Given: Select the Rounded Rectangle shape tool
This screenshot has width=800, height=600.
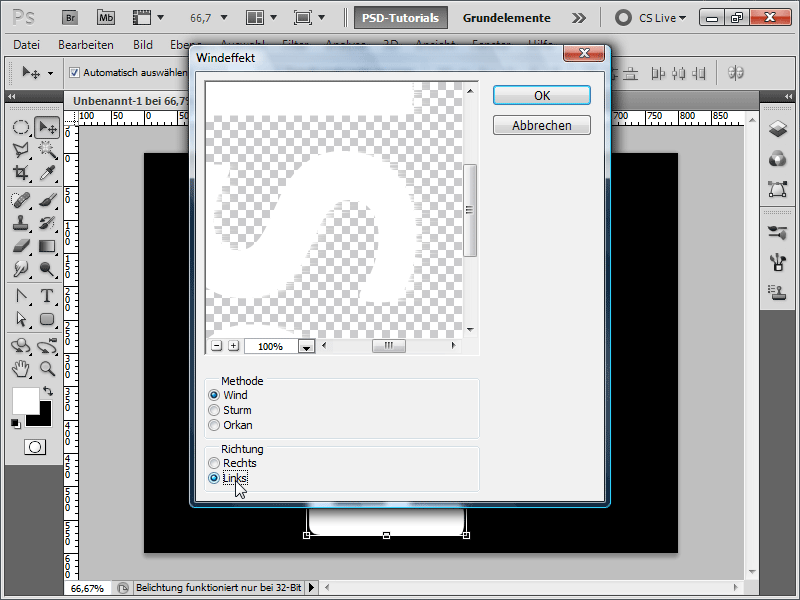Looking at the screenshot, I should 47,319.
